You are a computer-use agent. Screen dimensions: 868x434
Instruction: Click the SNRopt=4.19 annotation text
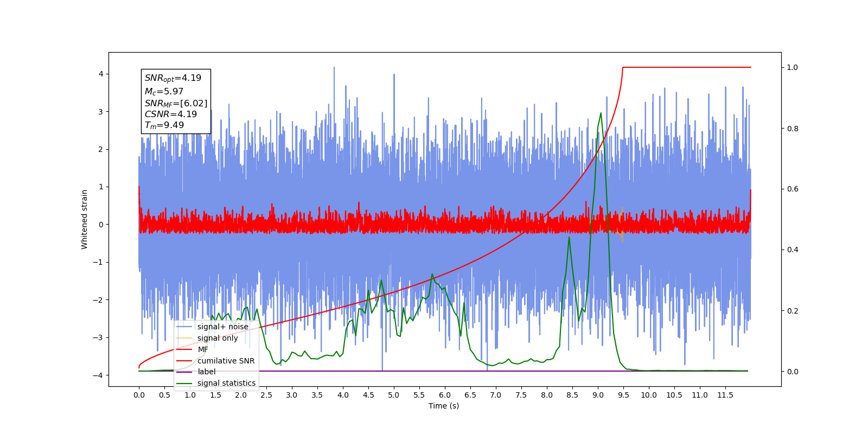coord(173,78)
